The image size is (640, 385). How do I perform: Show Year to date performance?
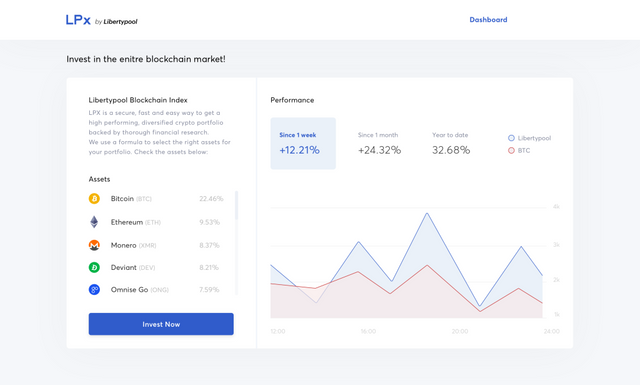point(451,143)
